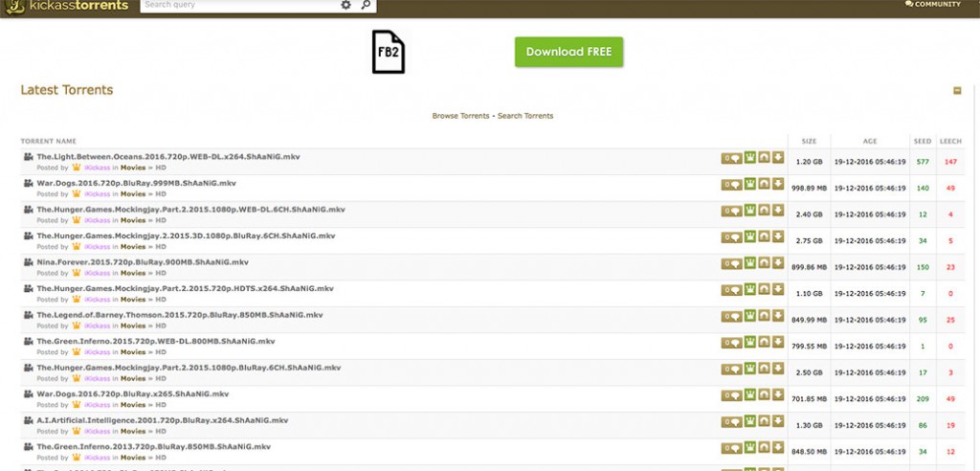Click seed count 209
980x471 pixels.
pyautogui.click(x=923, y=399)
